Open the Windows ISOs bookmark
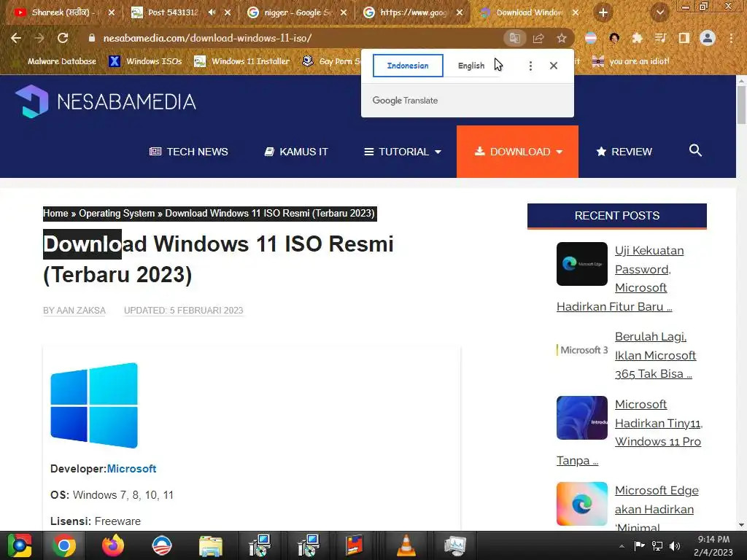 [x=146, y=61]
